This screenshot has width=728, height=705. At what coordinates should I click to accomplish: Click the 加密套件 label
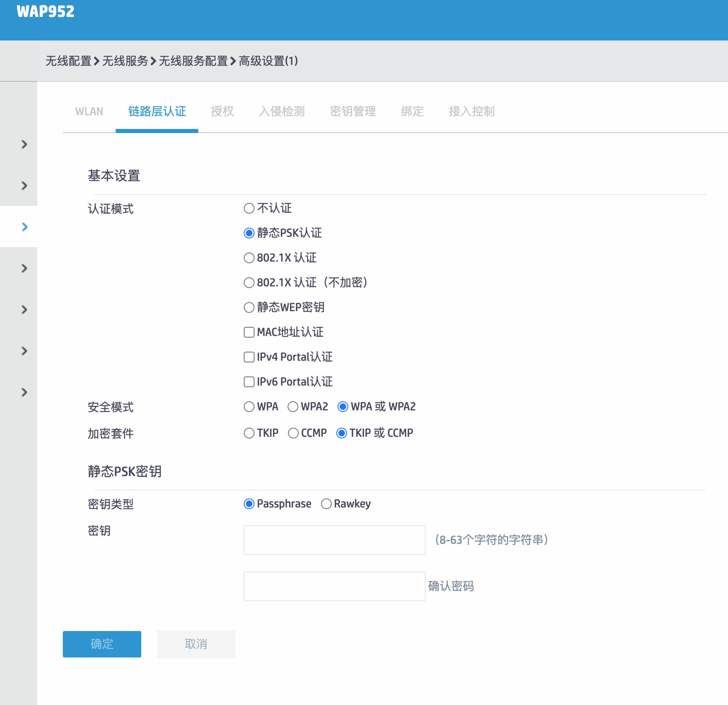(x=111, y=433)
